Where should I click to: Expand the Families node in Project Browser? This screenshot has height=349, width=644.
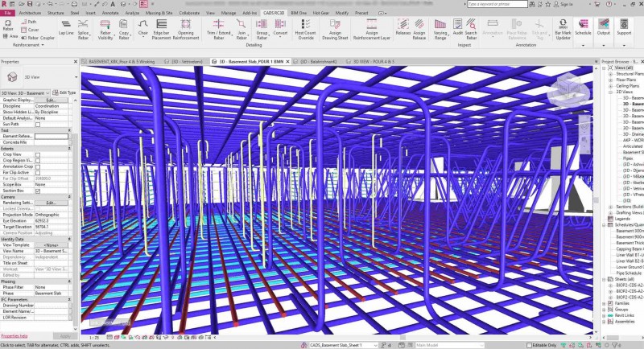pos(605,303)
